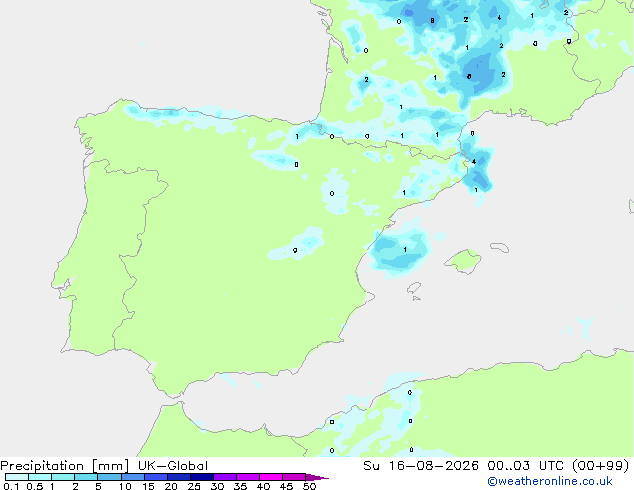Click the '6' precipitation value on map
The height and width of the screenshot is (490, 634).
(x=469, y=76)
